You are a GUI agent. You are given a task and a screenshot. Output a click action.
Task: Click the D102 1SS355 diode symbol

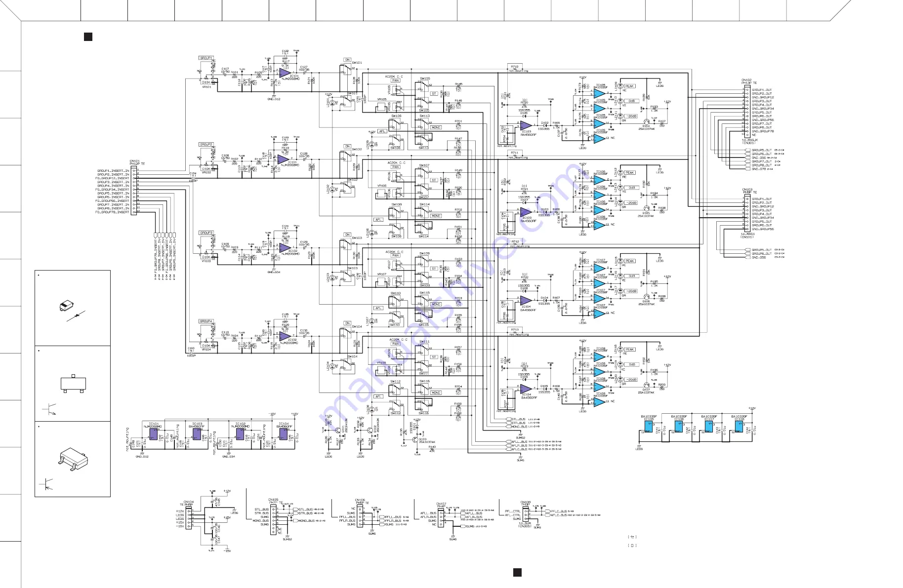(x=544, y=126)
